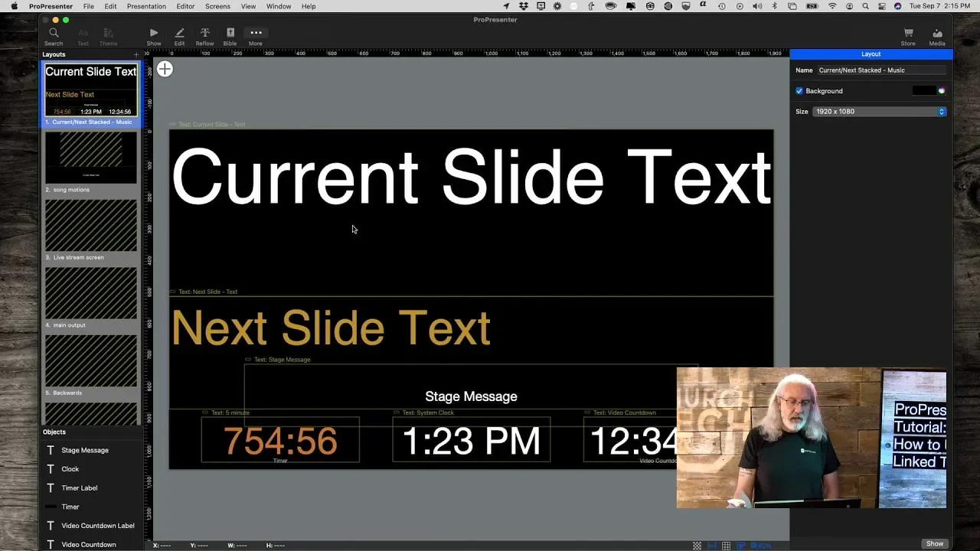Expand new layout with the plus button above Layouts

coord(136,54)
